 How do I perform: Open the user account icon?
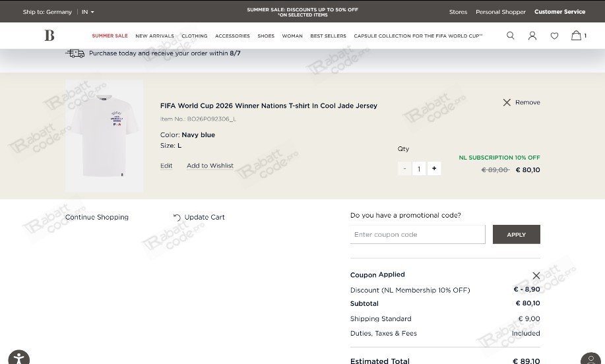(x=532, y=36)
